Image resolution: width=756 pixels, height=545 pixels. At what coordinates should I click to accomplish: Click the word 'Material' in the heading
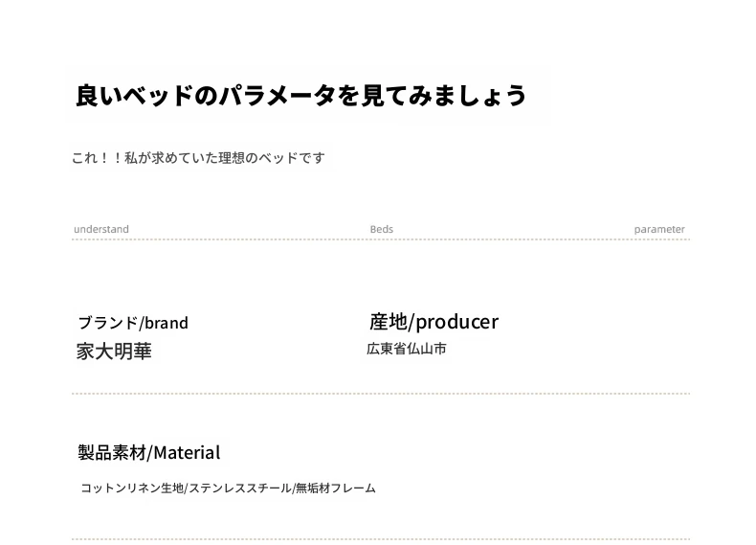click(187, 453)
